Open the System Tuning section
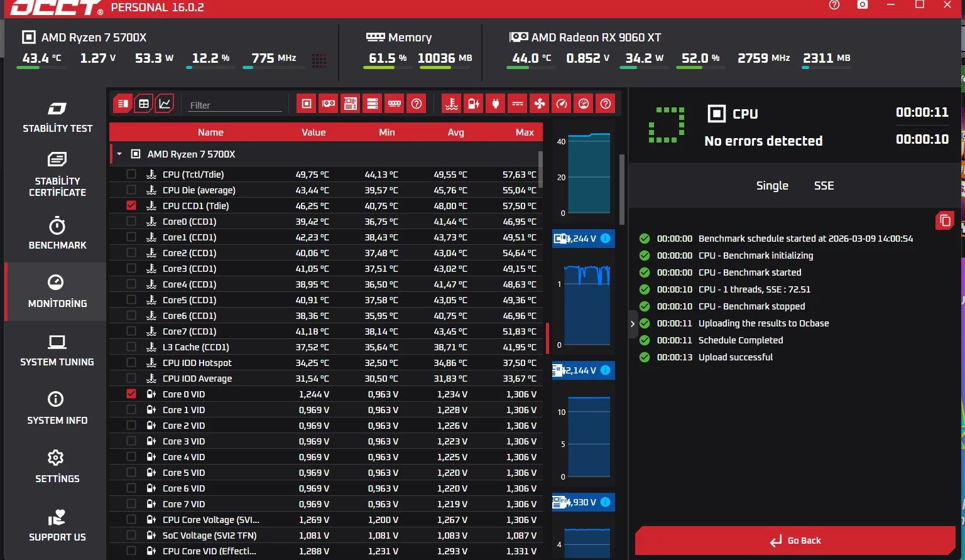Viewport: 965px width, 560px height. 57,350
